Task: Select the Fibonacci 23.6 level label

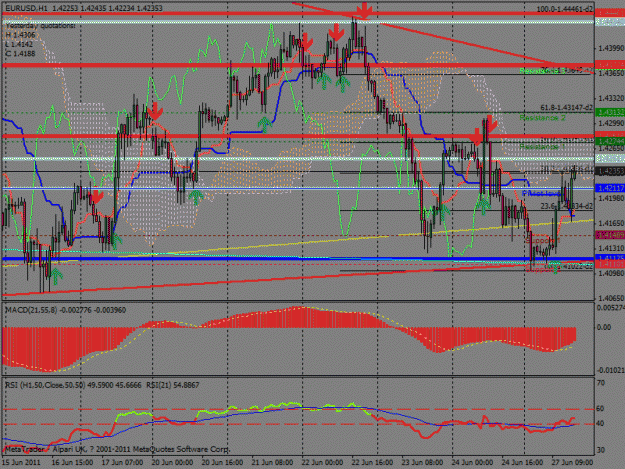Action: click(x=566, y=206)
